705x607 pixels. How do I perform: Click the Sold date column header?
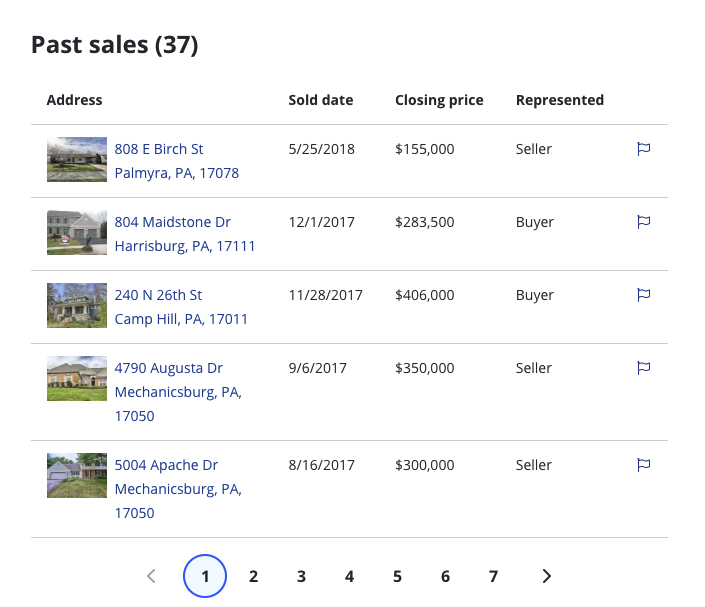[320, 100]
